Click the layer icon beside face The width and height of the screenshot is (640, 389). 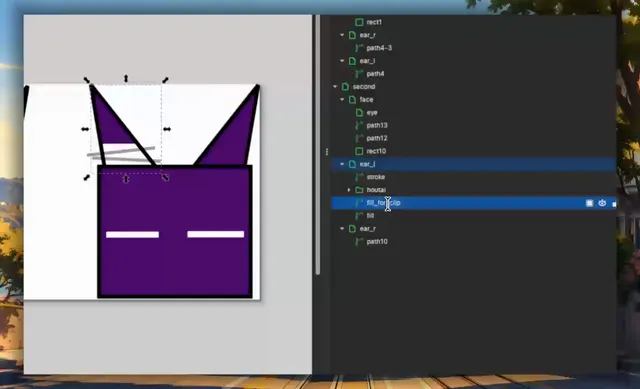[x=352, y=100]
